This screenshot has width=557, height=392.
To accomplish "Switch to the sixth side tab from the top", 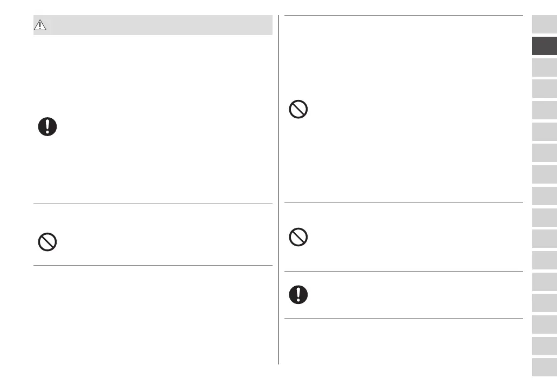I will click(x=544, y=131).
